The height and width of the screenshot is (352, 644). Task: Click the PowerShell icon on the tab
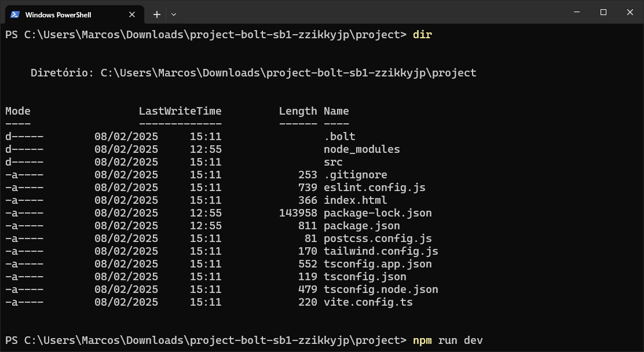[15, 14]
